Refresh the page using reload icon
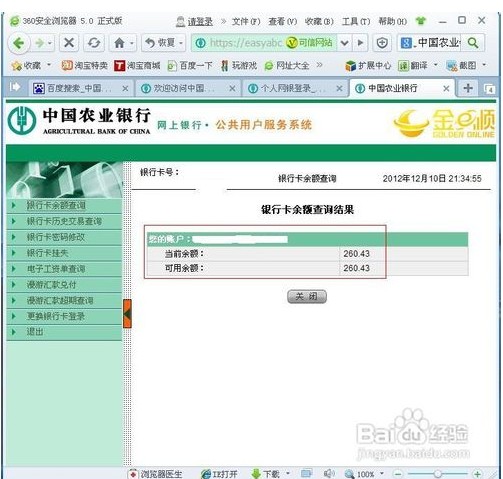The width and height of the screenshot is (503, 479). click(94, 43)
